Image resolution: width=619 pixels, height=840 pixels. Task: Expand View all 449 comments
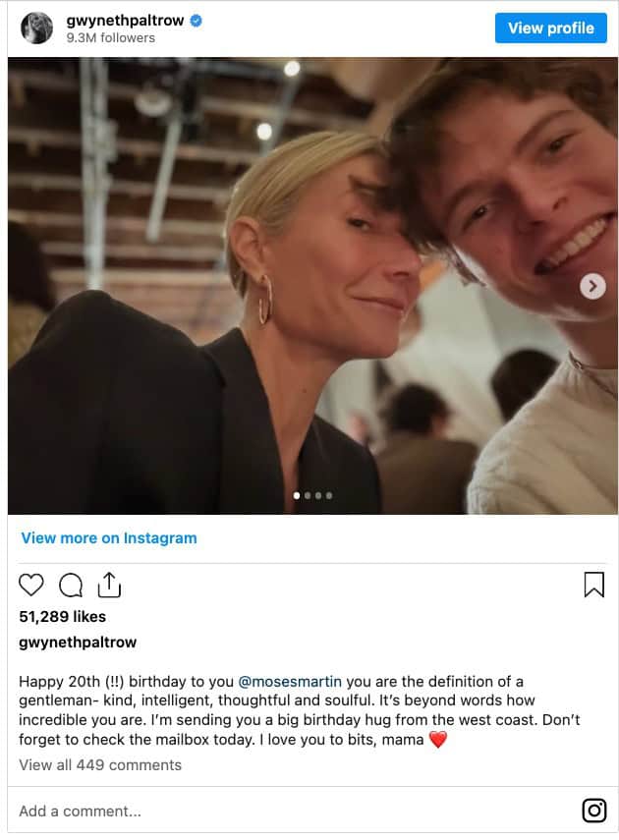pyautogui.click(x=100, y=764)
